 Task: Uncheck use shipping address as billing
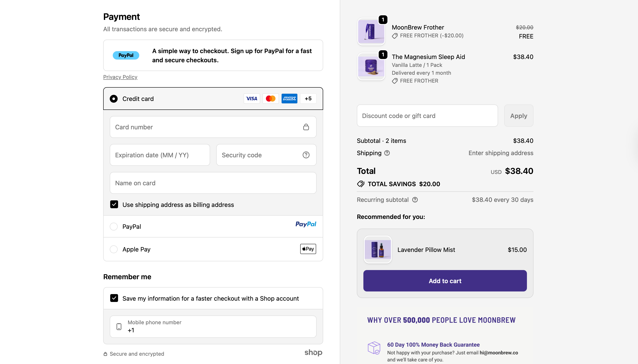coord(114,205)
